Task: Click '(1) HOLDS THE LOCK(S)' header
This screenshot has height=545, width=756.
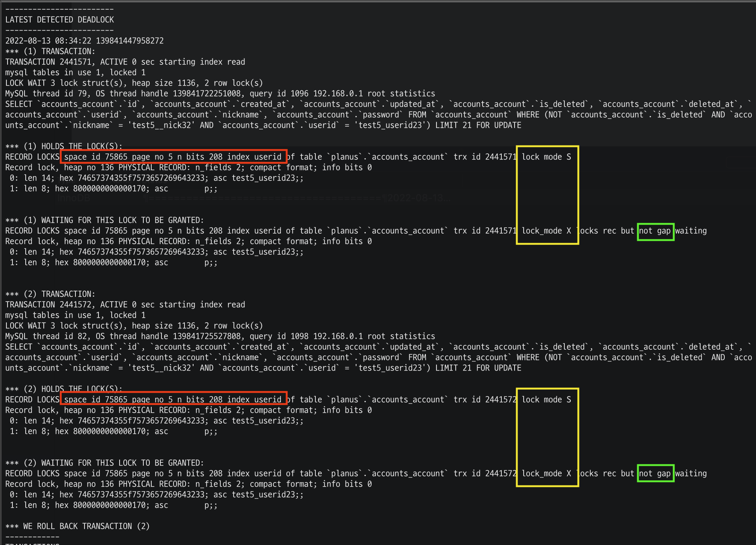Action: (x=64, y=146)
